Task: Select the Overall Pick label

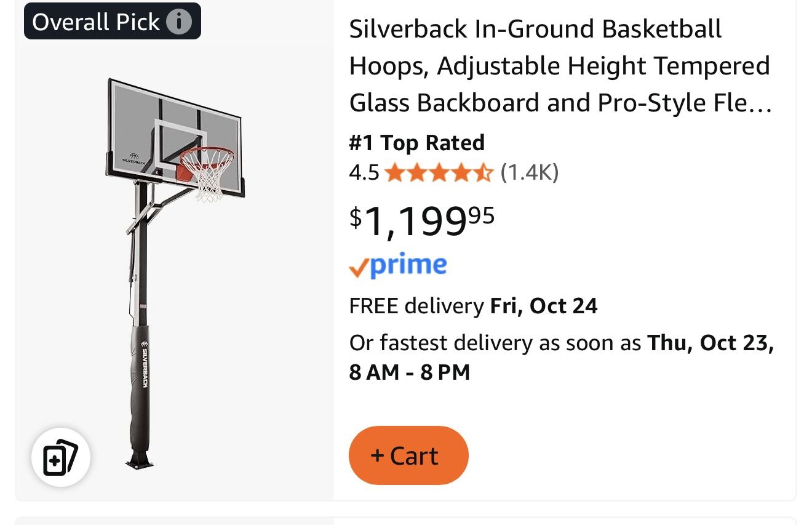Action: pyautogui.click(x=95, y=22)
